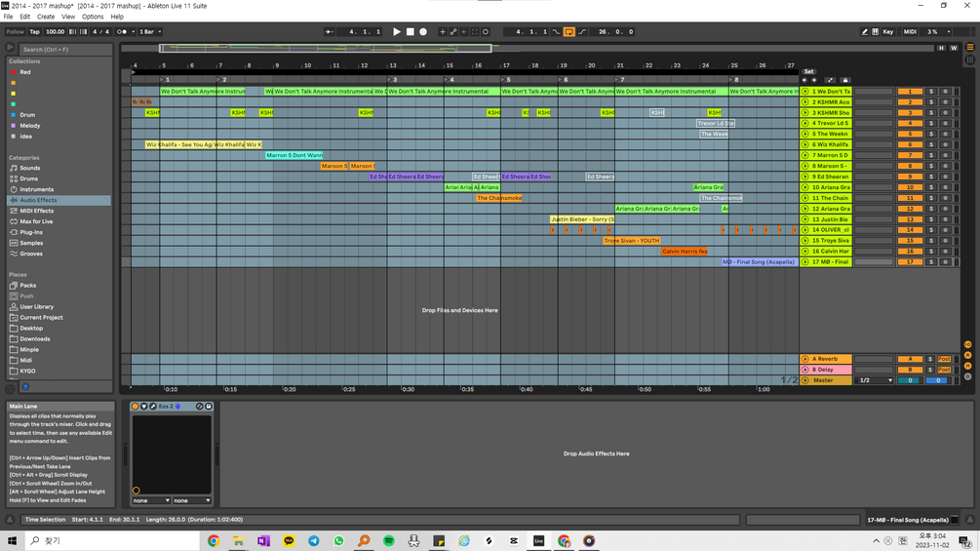
Task: Open the Sounds category
Action: 29,168
